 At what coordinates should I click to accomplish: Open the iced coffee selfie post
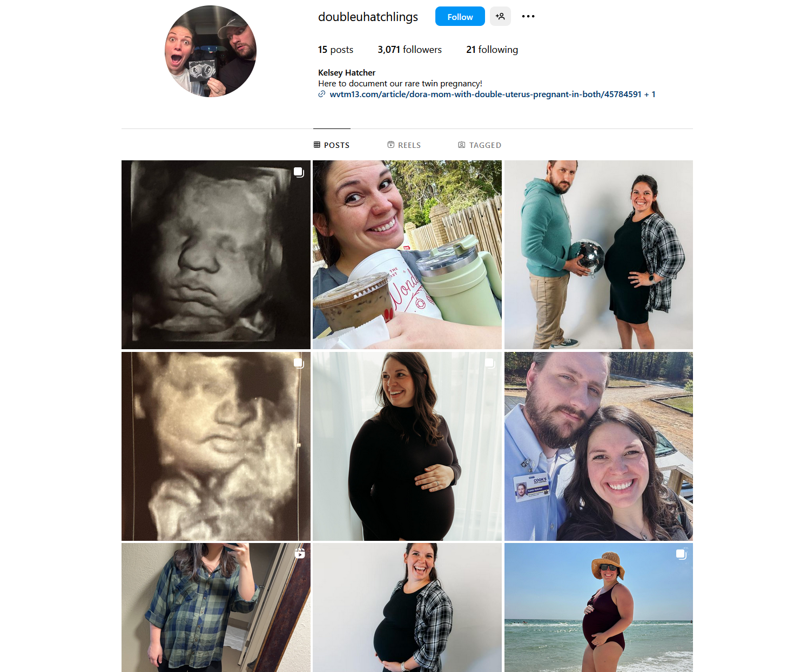pyautogui.click(x=407, y=255)
